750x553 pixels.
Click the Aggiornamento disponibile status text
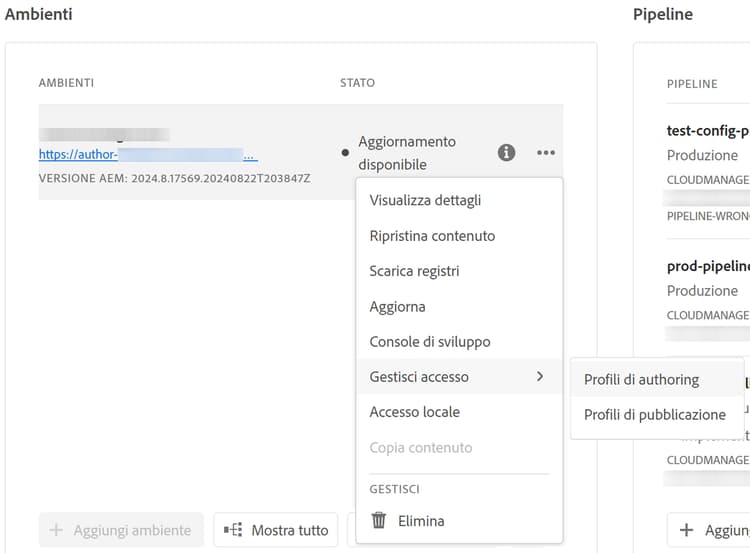(x=406, y=153)
